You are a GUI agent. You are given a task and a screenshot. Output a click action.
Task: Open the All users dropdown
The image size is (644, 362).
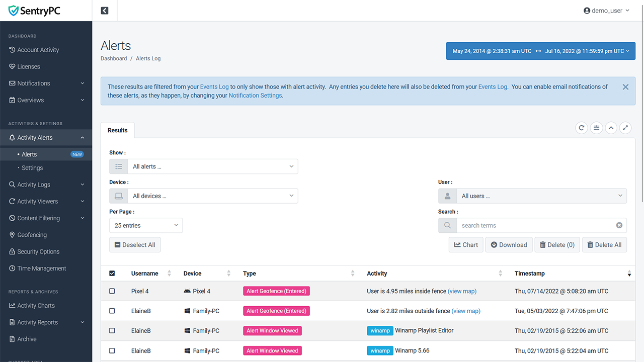[541, 196]
